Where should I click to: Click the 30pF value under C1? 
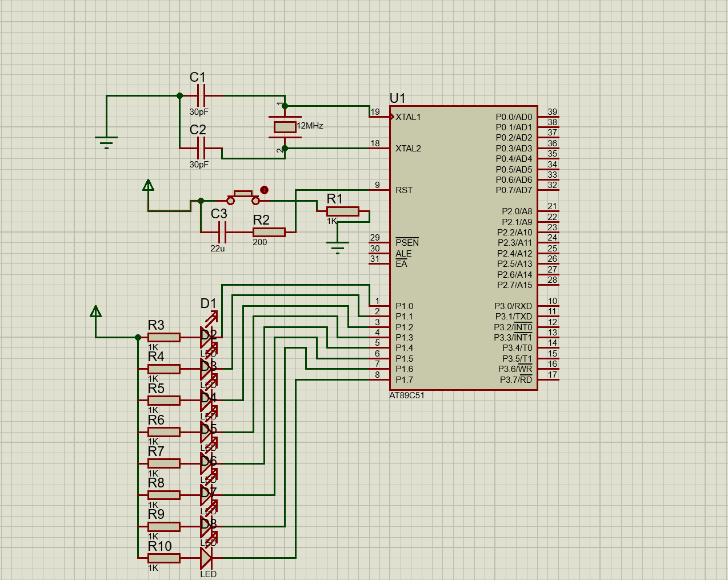(199, 112)
